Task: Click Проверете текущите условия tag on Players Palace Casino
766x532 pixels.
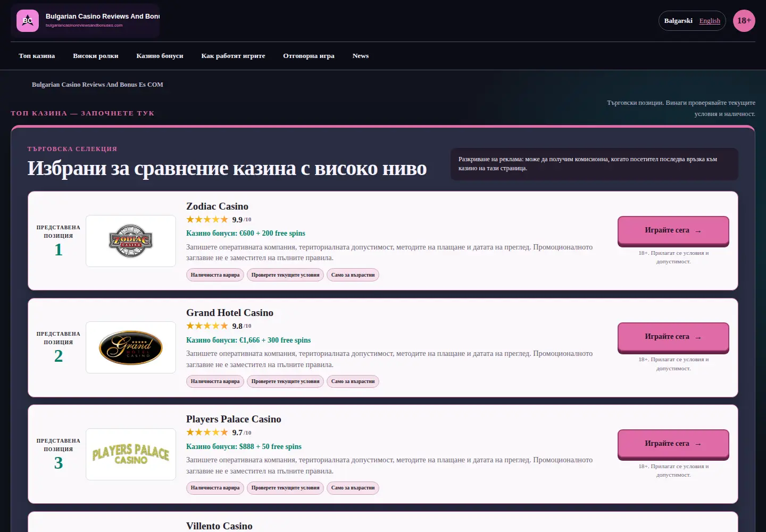Action: click(285, 488)
